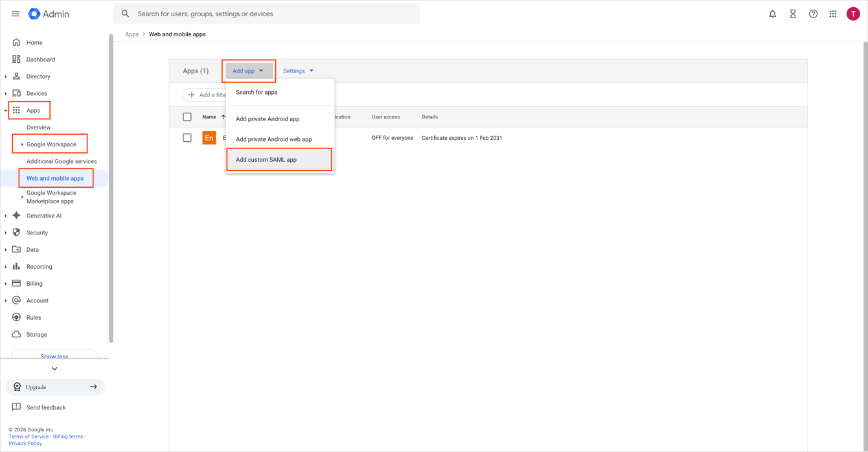Click the search input field

[x=266, y=14]
